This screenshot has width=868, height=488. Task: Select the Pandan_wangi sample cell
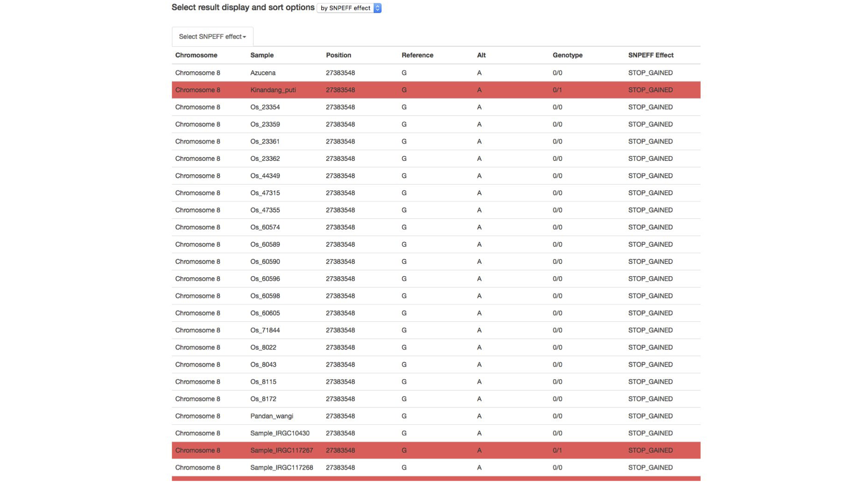(272, 416)
